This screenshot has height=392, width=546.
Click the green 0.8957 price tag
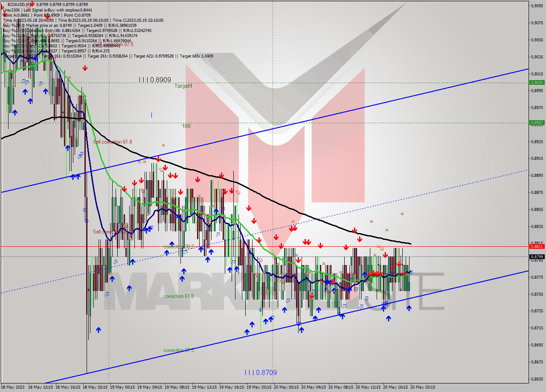536,122
